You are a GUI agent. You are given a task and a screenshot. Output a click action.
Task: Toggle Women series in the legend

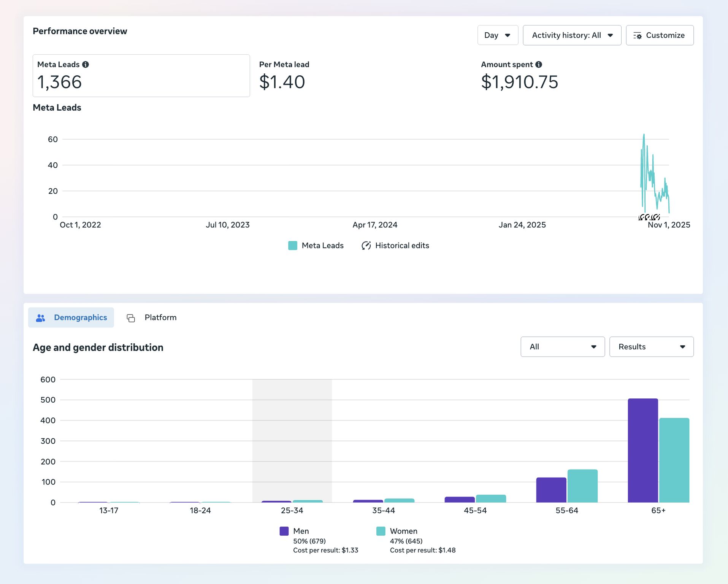click(x=381, y=531)
